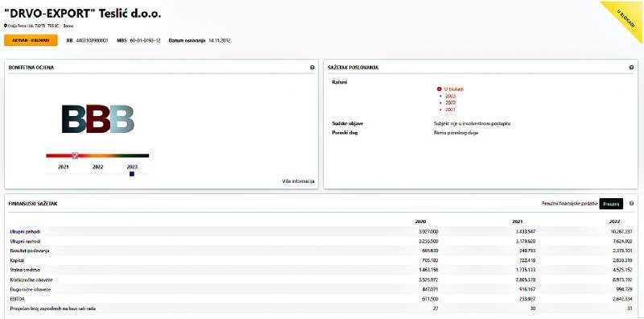
Task: Click the Rezultat poslovanja value for 2021
Action: pos(526,251)
